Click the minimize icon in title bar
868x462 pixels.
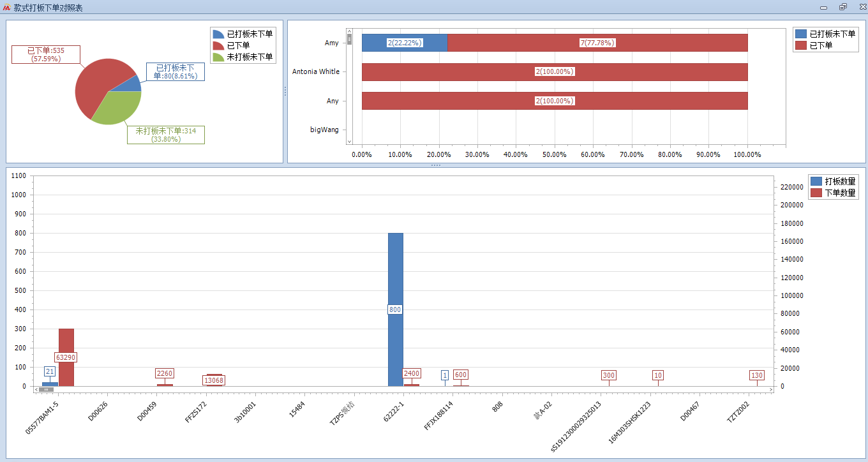click(x=824, y=8)
